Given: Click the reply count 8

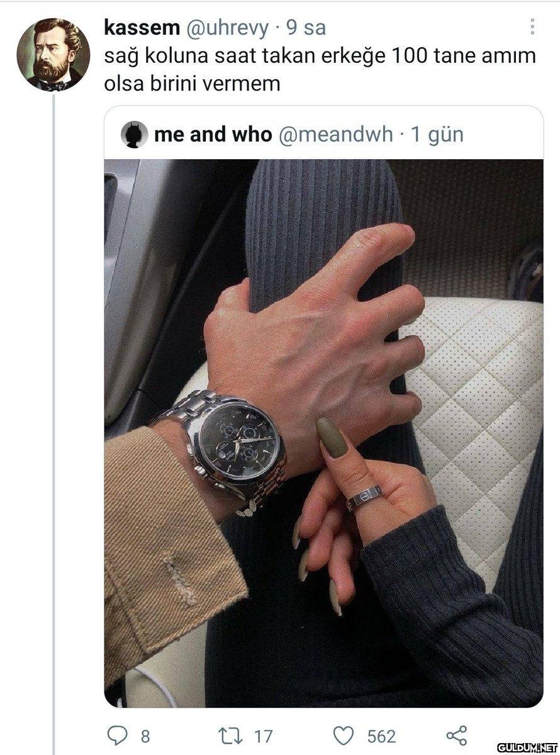Looking at the screenshot, I should [x=145, y=736].
